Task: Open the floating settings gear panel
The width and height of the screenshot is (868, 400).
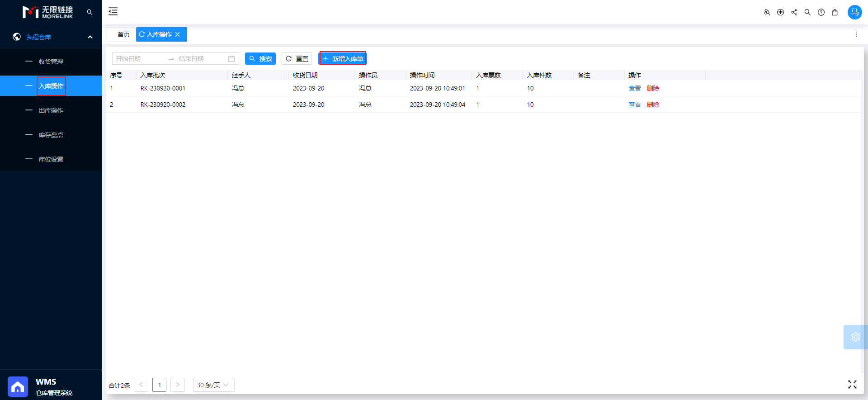Action: (855, 337)
